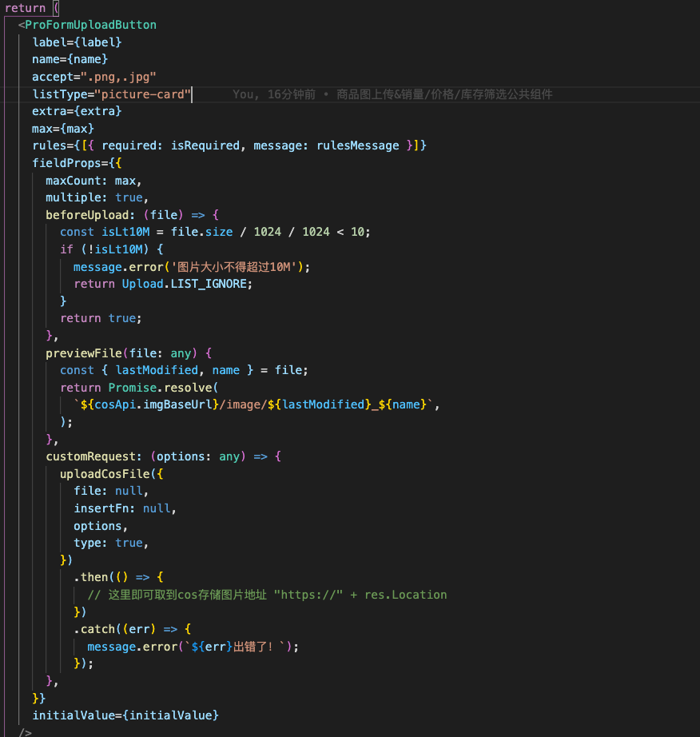Viewport: 700px width, 737px height.
Task: Click the extra={extra} attribute line
Action: (77, 111)
